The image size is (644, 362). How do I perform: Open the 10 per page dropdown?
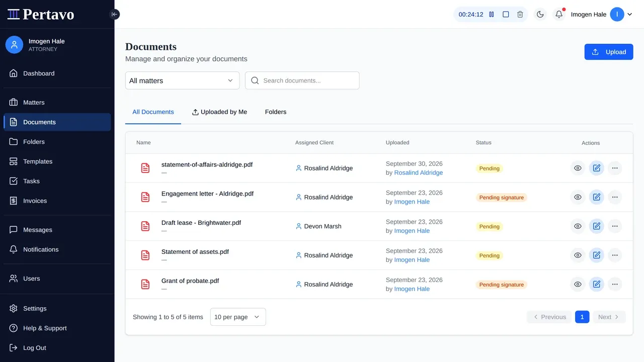tap(238, 317)
